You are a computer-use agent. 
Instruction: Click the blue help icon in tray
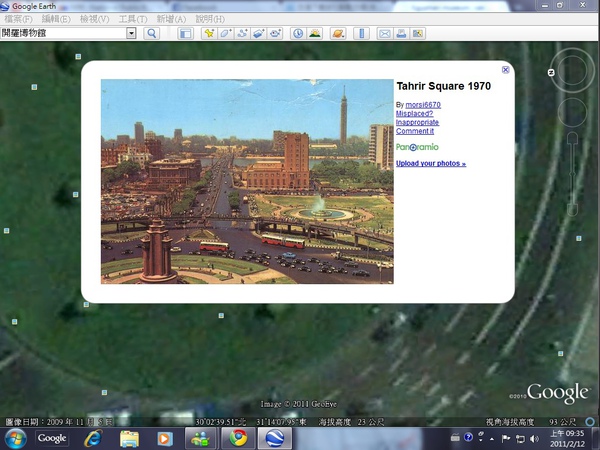(468, 437)
